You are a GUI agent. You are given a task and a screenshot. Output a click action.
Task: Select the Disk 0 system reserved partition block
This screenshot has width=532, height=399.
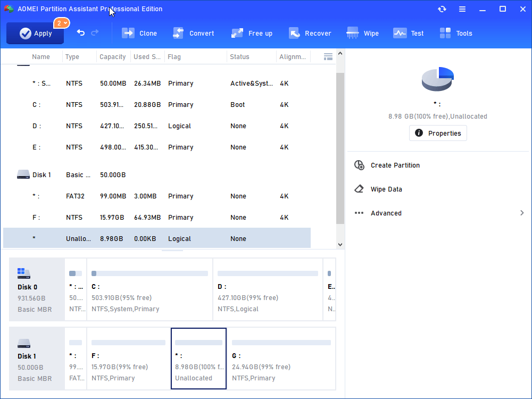76,289
